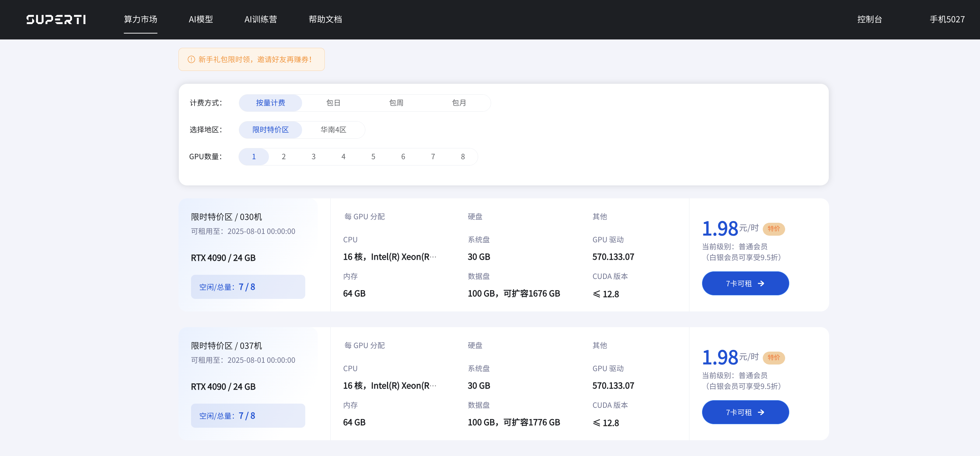Choose 包月 billing mode
Image resolution: width=980 pixels, height=456 pixels.
459,103
